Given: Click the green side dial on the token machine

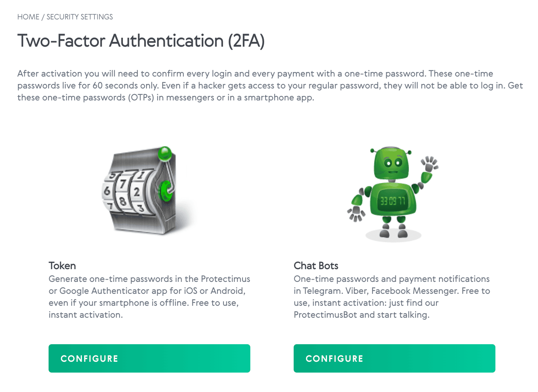Looking at the screenshot, I should [165, 190].
